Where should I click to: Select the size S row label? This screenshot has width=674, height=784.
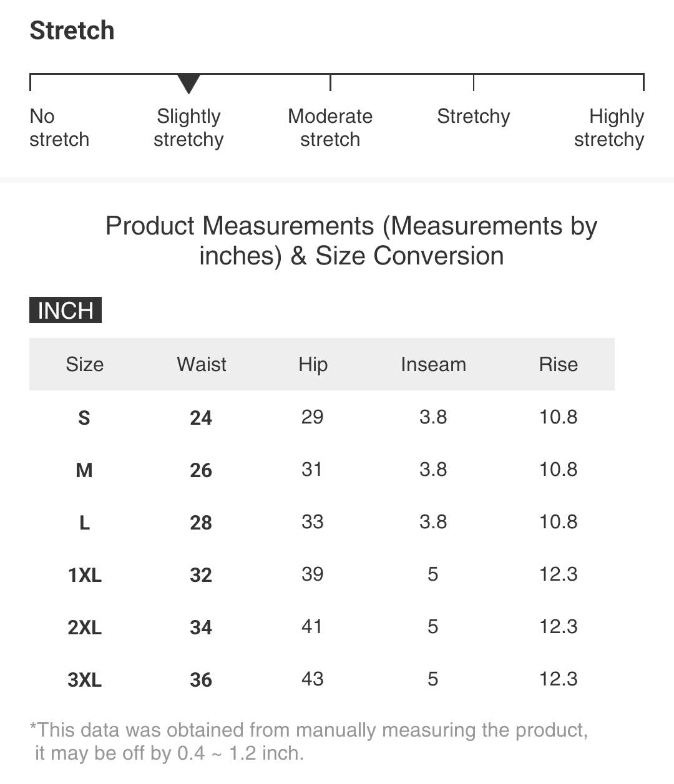click(84, 417)
